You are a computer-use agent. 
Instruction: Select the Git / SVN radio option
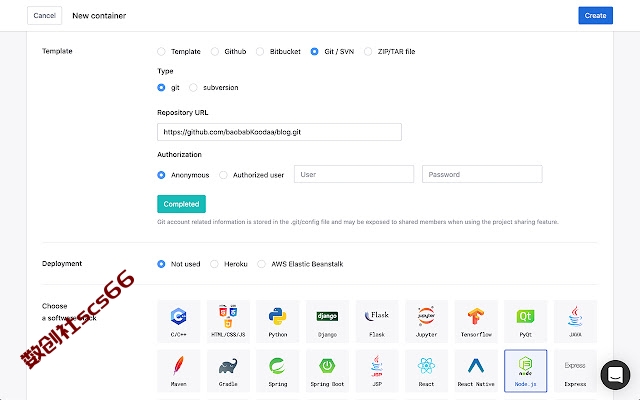[314, 51]
